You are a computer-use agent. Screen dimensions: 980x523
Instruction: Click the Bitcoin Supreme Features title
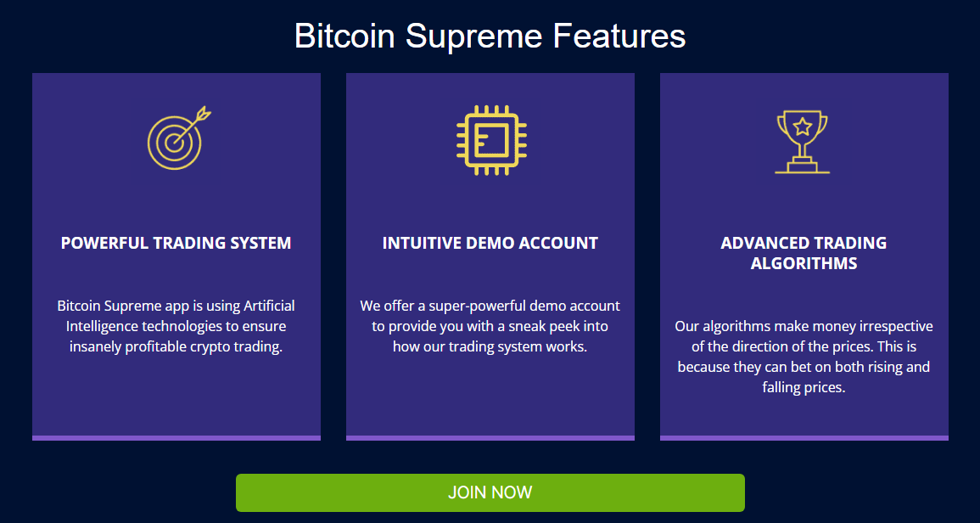490,37
